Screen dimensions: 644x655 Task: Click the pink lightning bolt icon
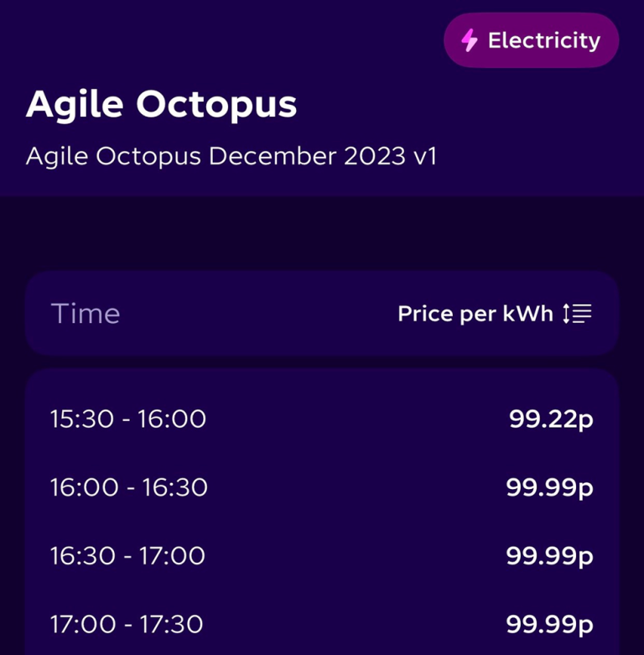pos(470,40)
